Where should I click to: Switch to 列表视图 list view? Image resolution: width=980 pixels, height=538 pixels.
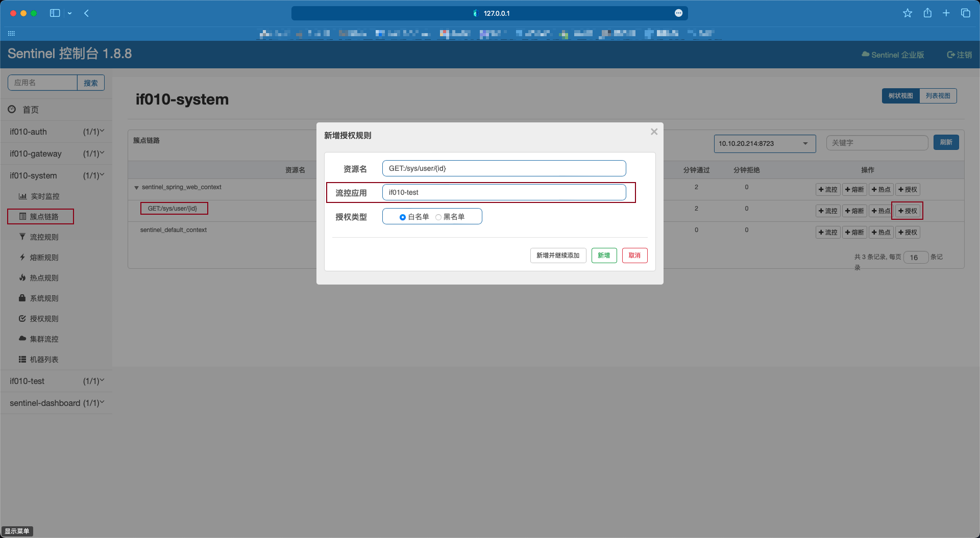pyautogui.click(x=938, y=96)
